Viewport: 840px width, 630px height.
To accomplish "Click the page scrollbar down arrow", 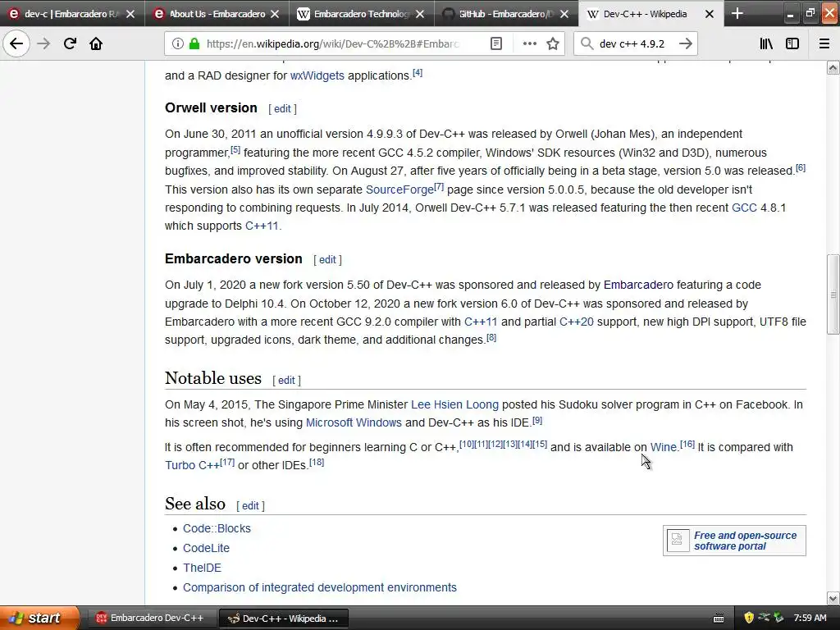I will coord(833,598).
